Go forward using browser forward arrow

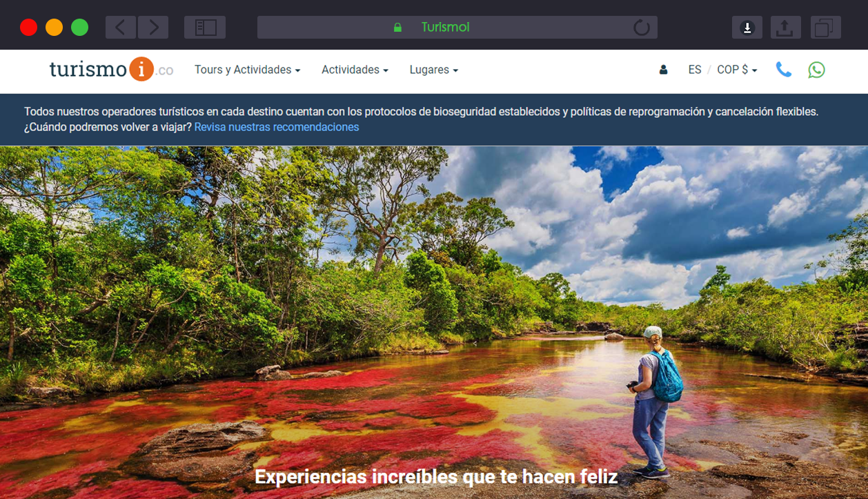tap(153, 28)
